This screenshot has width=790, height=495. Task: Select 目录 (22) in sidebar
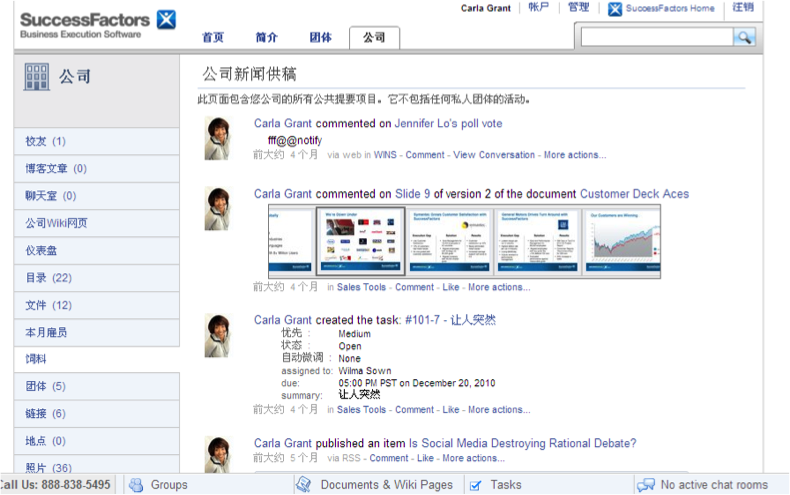click(48, 278)
